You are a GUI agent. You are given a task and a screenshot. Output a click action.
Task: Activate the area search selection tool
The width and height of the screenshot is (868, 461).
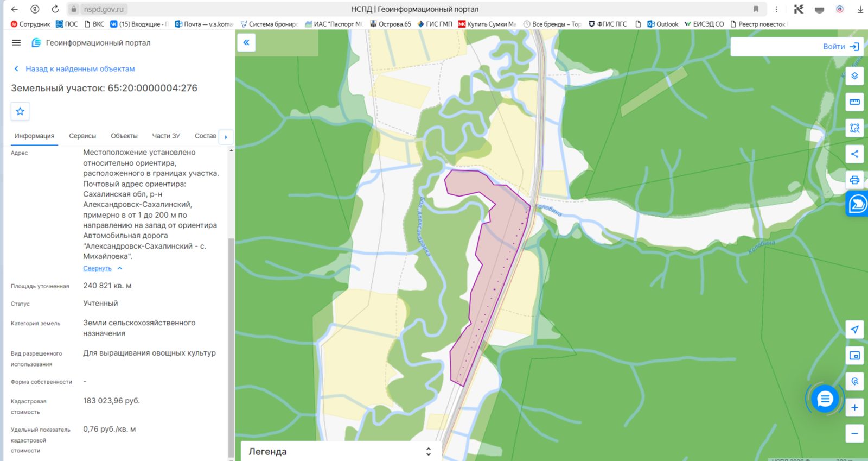tap(854, 128)
